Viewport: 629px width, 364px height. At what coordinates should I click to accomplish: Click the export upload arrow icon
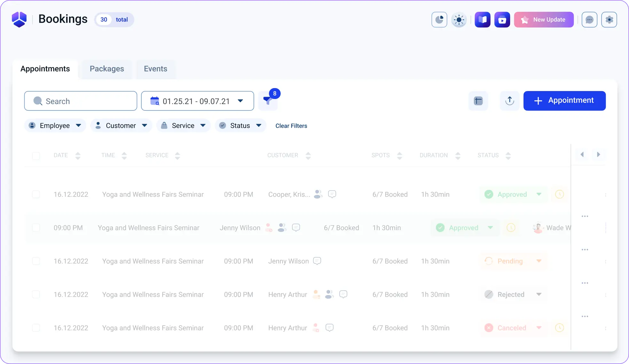tap(509, 101)
